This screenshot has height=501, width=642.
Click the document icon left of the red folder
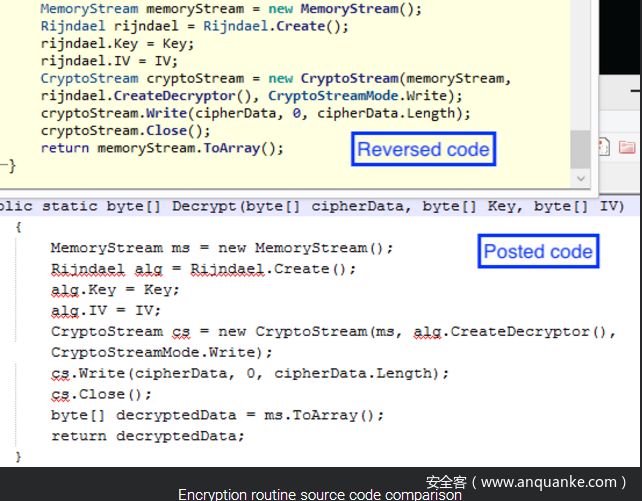point(604,147)
